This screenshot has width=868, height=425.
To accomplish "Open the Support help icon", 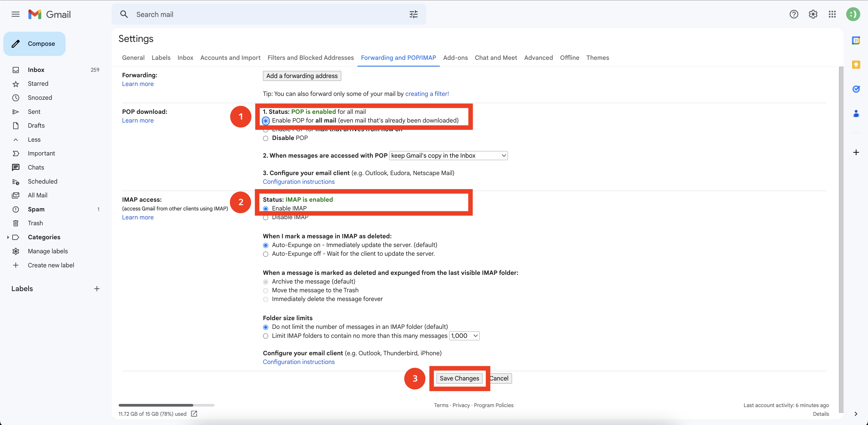I will (x=794, y=14).
